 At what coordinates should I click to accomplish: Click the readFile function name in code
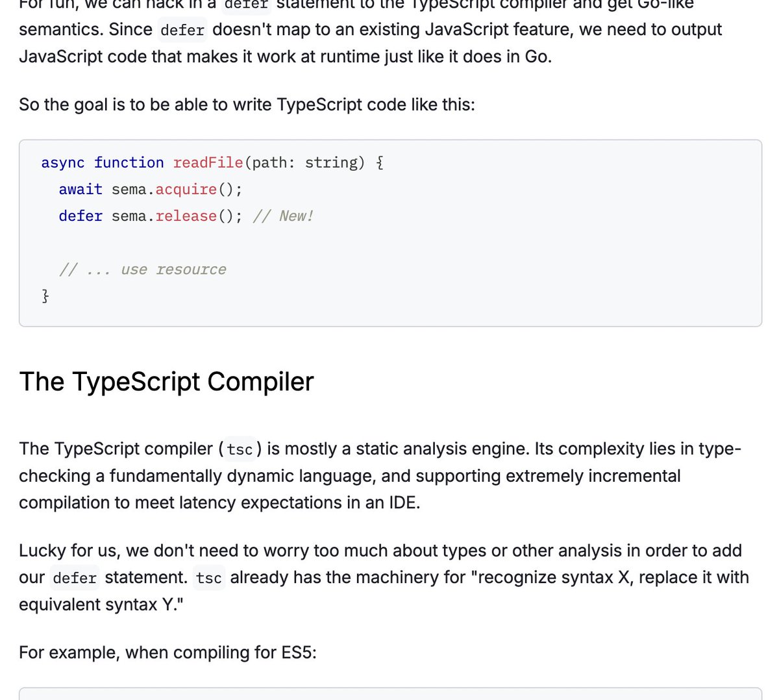208,162
